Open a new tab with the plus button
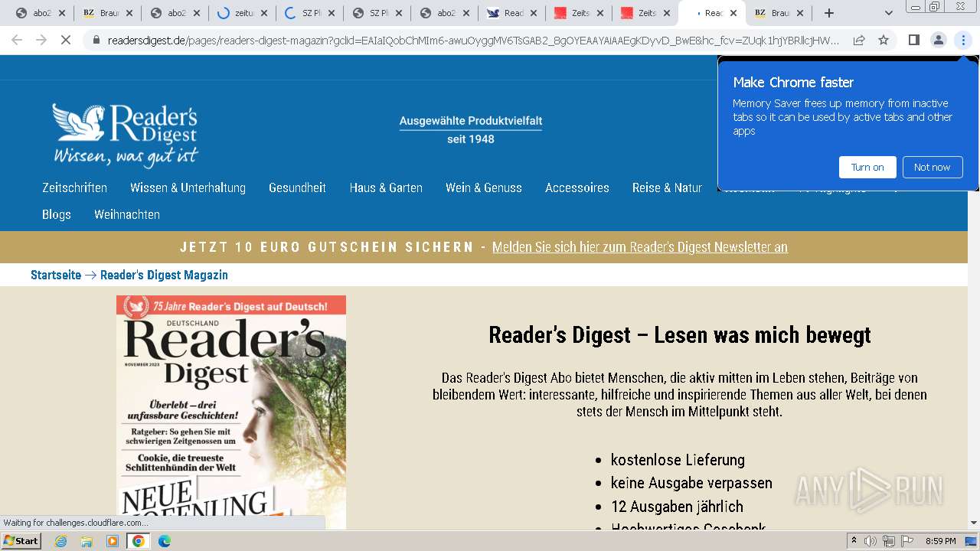This screenshot has height=551, width=980. [x=828, y=13]
